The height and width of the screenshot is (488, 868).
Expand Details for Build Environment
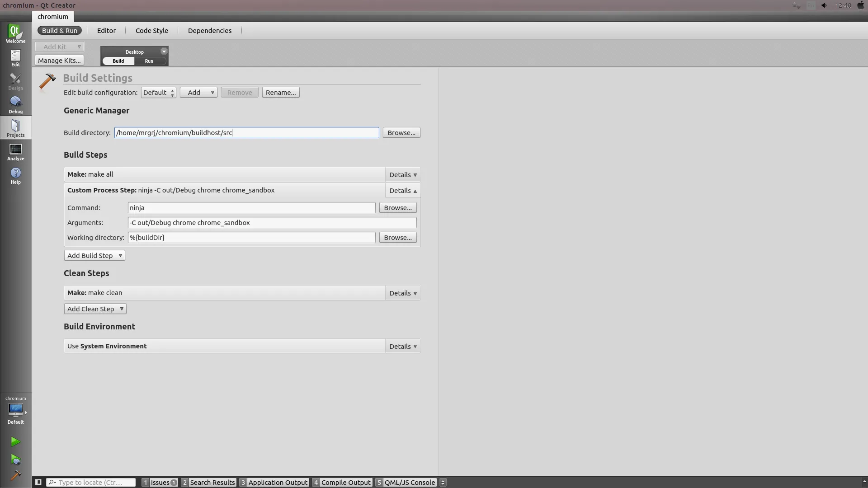[402, 346]
